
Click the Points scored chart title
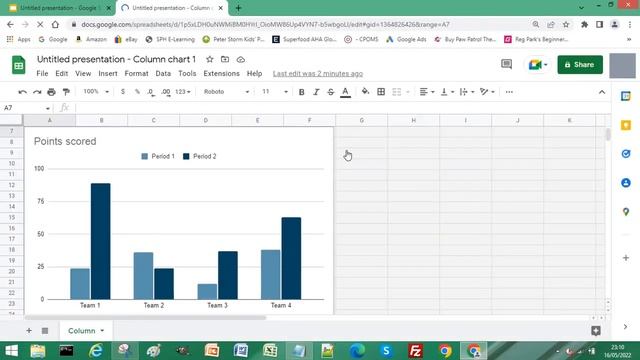[x=65, y=141]
